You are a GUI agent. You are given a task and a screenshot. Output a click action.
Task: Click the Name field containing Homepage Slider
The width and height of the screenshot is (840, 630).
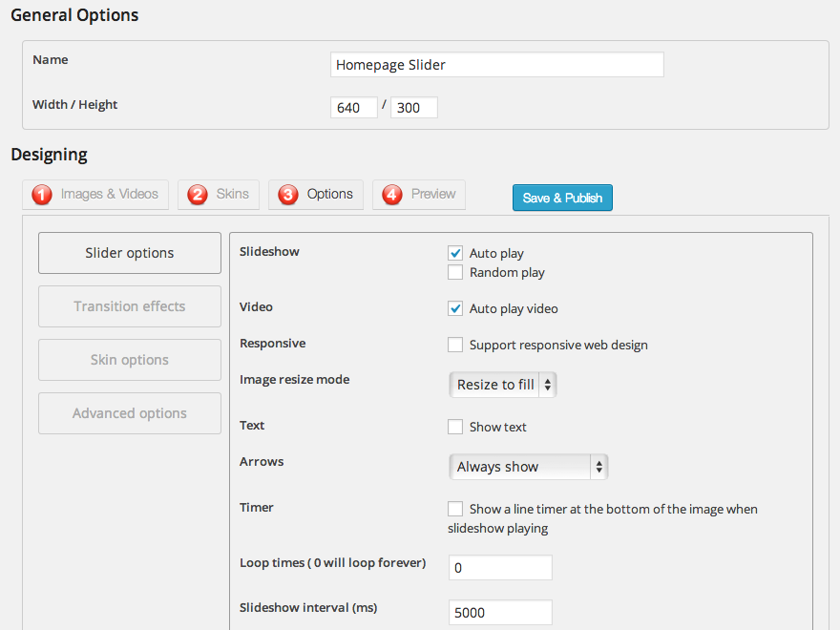coord(496,65)
